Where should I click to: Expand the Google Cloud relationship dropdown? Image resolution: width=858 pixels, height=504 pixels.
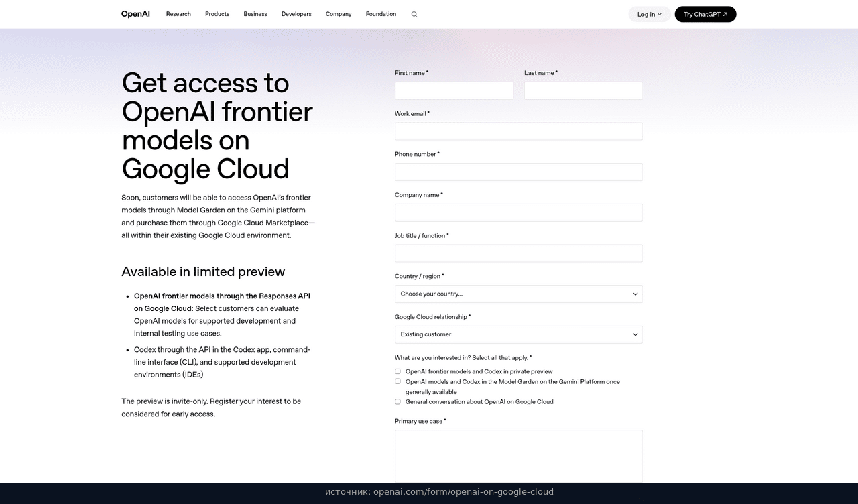519,334
